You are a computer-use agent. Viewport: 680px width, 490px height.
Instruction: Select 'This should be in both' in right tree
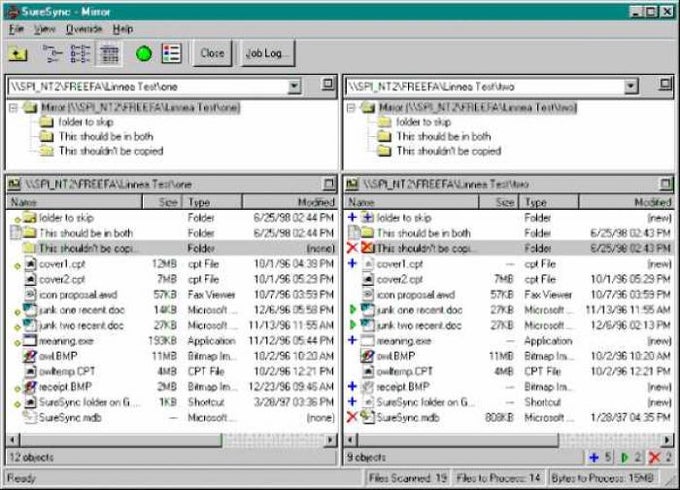[x=444, y=137]
